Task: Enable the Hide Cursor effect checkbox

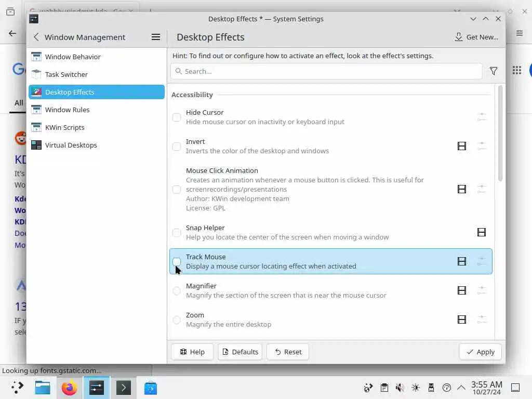Action: 177,117
